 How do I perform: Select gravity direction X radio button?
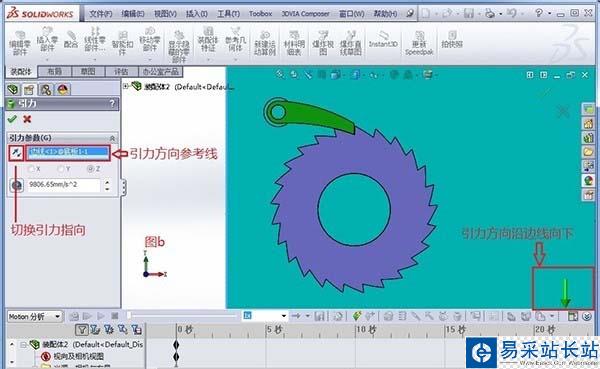(31, 168)
